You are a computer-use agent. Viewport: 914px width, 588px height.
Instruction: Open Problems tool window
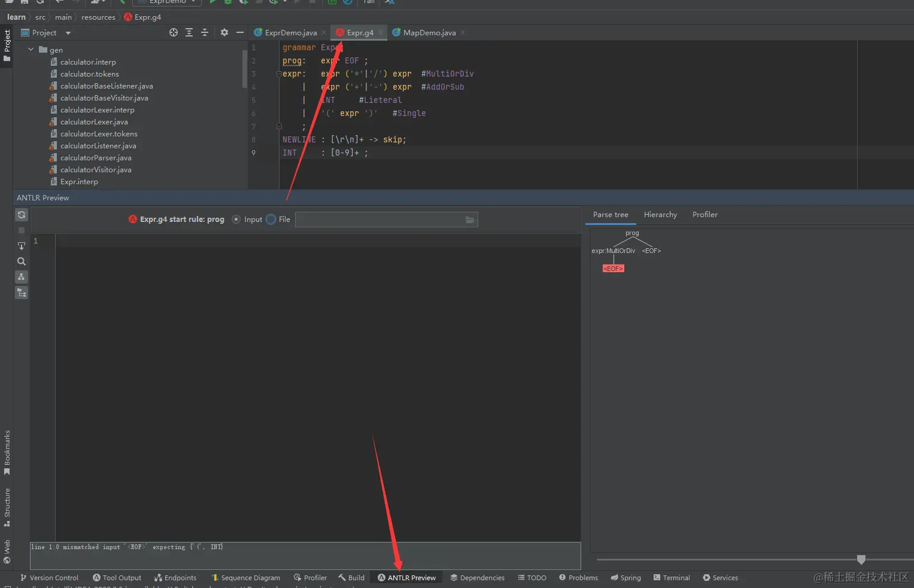pos(578,577)
